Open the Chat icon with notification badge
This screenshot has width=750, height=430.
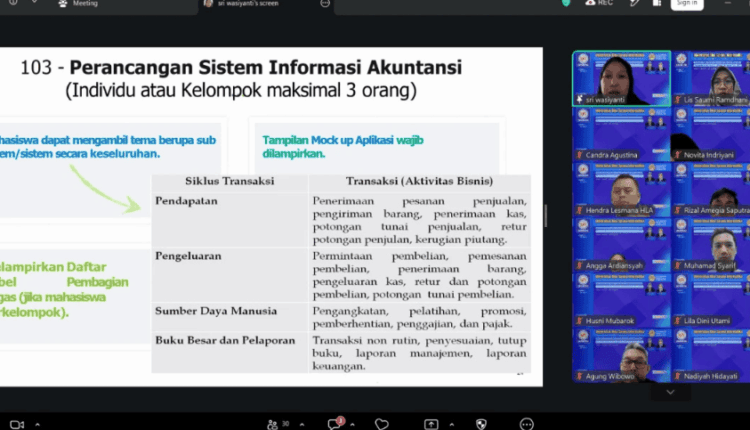pos(335,424)
